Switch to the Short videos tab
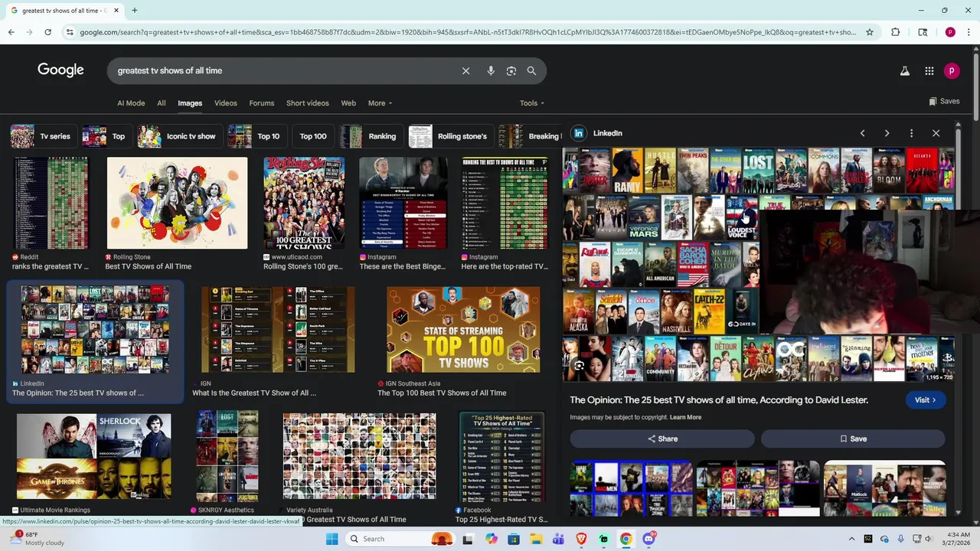Viewport: 980px width, 551px height. point(307,103)
